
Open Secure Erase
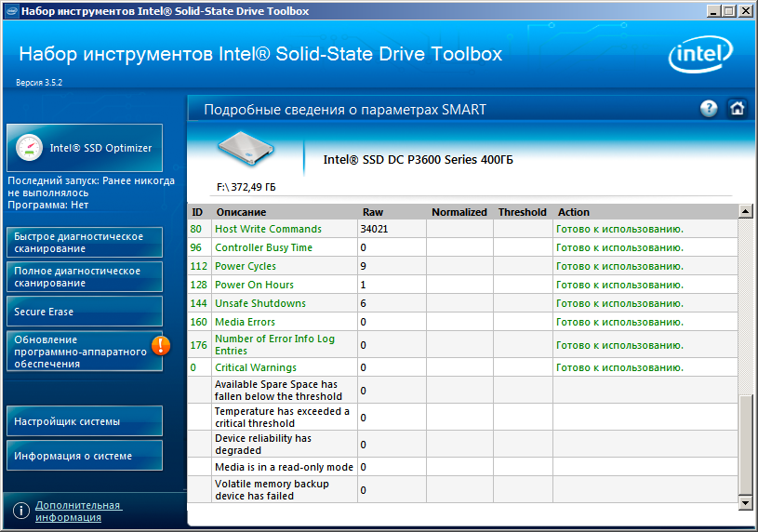click(85, 312)
